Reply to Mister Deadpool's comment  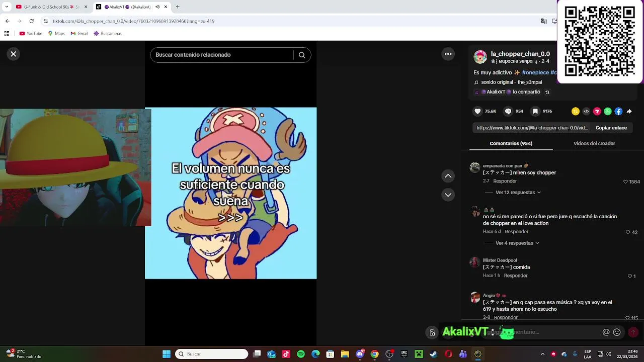pos(516,276)
